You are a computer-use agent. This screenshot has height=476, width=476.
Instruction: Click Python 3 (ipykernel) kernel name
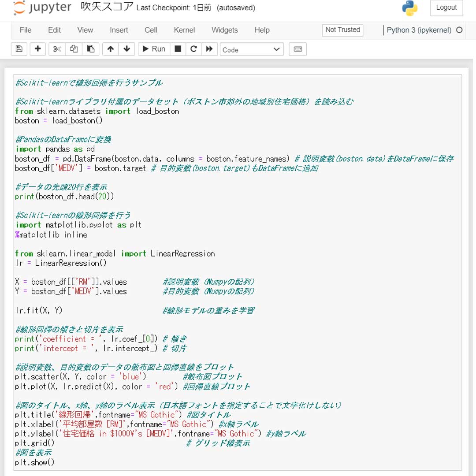coord(419,30)
